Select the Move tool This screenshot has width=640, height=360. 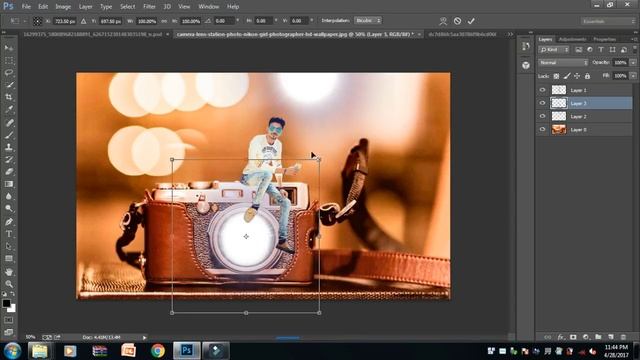(x=9, y=48)
